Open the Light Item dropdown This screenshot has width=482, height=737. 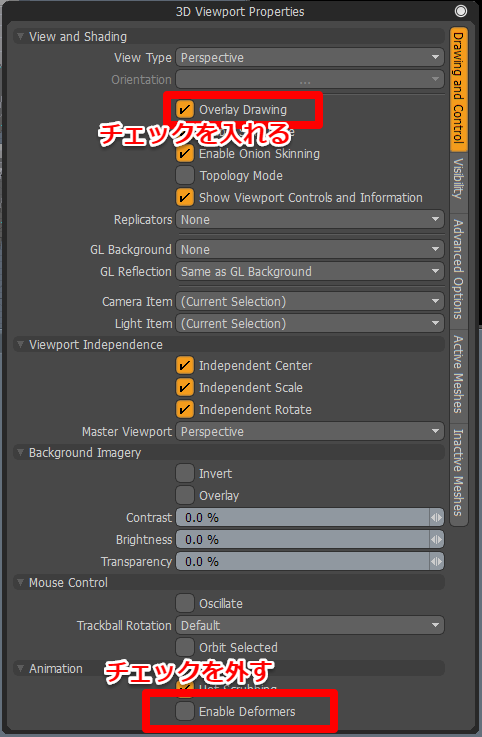coord(310,323)
